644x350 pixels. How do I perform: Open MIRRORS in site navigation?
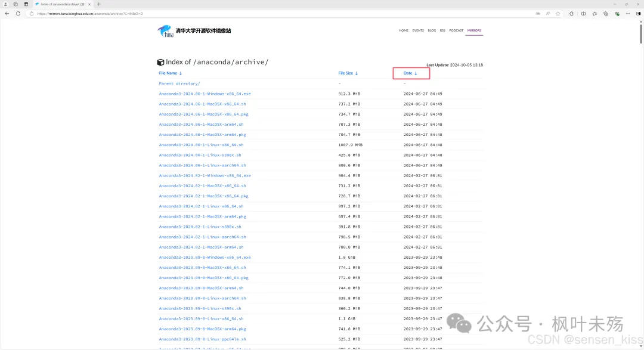(474, 30)
